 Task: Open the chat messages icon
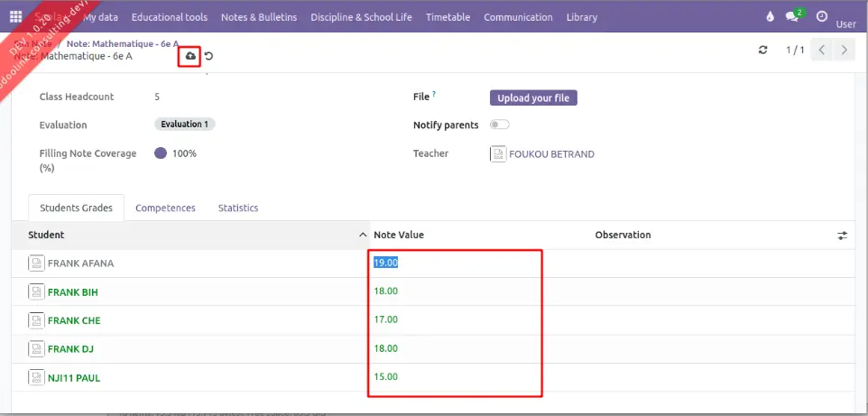coord(794,16)
